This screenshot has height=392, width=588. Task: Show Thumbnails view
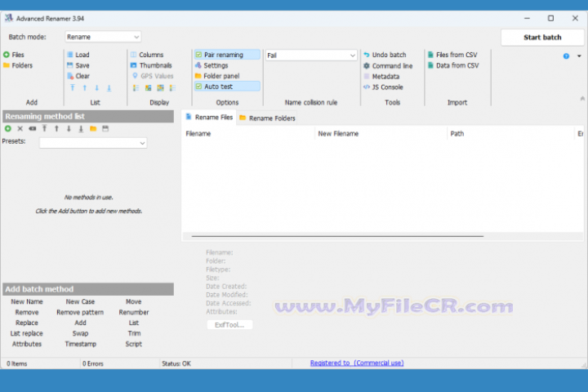click(151, 65)
